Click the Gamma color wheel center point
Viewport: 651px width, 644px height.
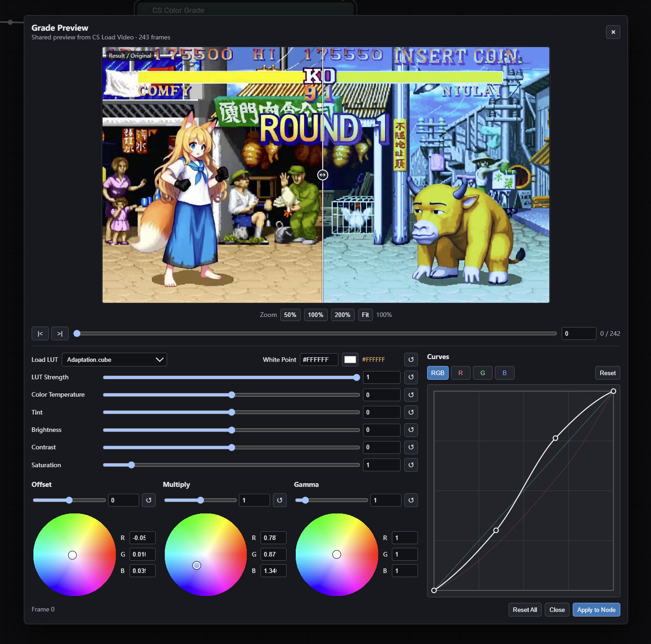tap(337, 555)
